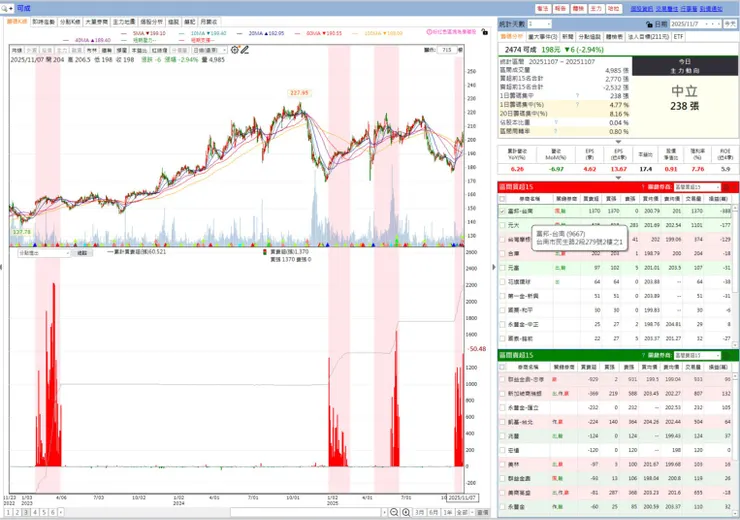Open chart settings gear icon
Image resolution: width=740 pixels, height=520 pixels.
(x=235, y=50)
